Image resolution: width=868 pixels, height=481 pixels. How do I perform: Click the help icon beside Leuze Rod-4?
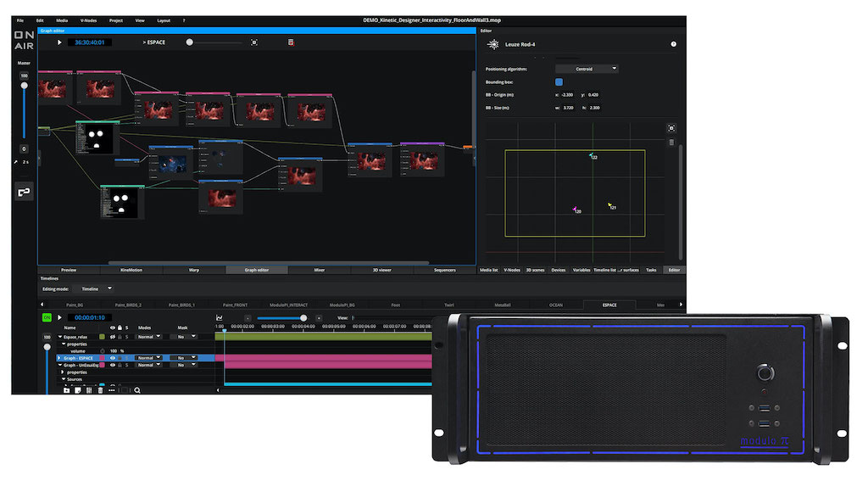coord(673,43)
